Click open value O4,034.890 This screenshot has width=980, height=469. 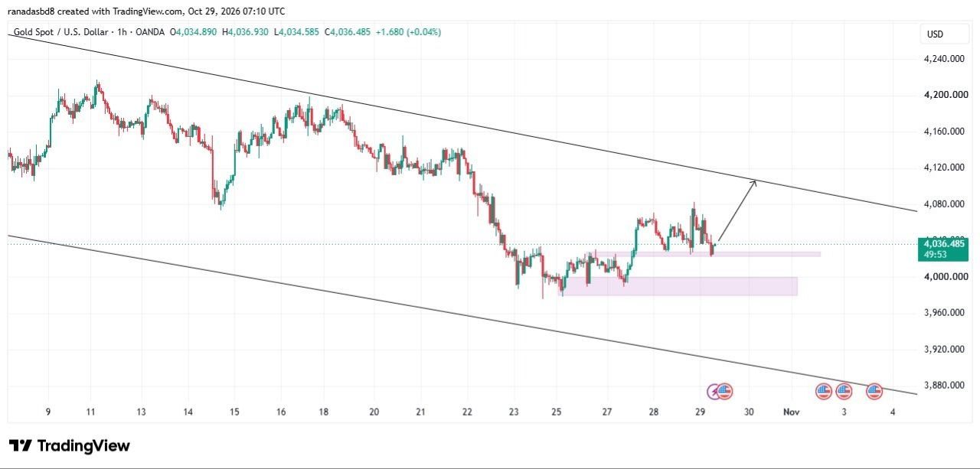click(194, 32)
